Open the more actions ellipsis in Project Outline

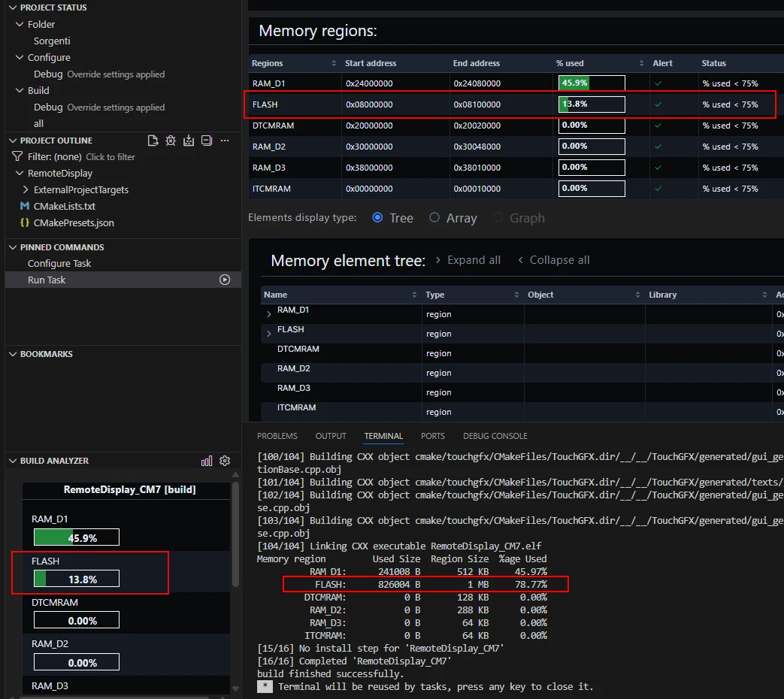(x=225, y=141)
